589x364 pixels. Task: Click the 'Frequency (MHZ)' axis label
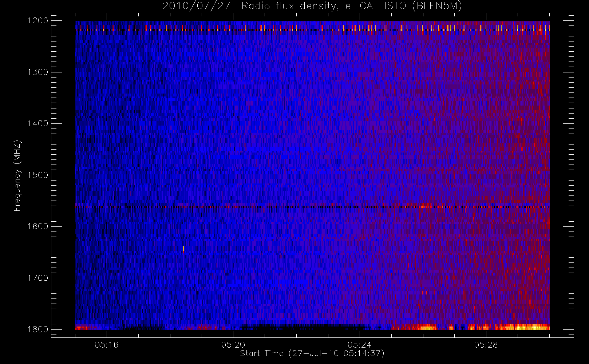pos(17,175)
